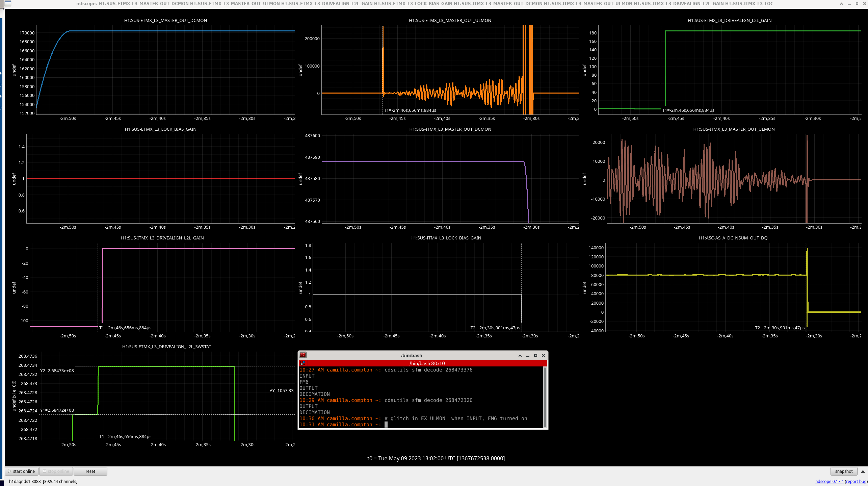Click the terminal vertical scrollbar
868x486 pixels.
point(545,397)
